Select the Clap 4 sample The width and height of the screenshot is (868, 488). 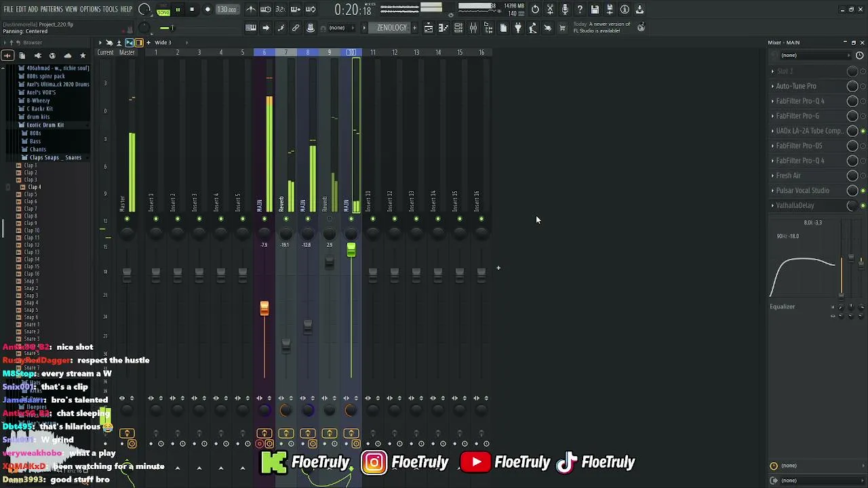tap(33, 187)
